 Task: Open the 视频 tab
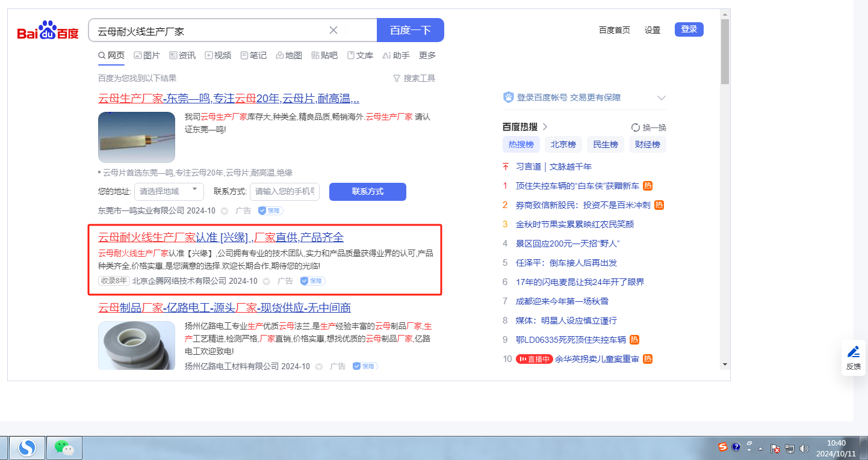pos(218,55)
